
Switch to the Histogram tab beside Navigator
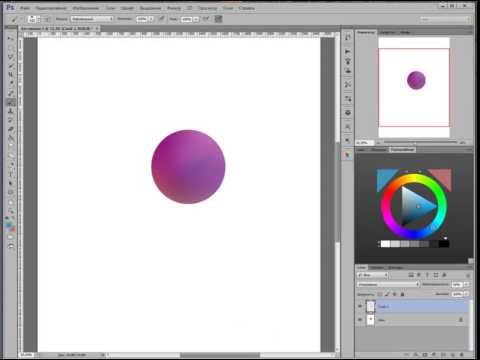(387, 32)
